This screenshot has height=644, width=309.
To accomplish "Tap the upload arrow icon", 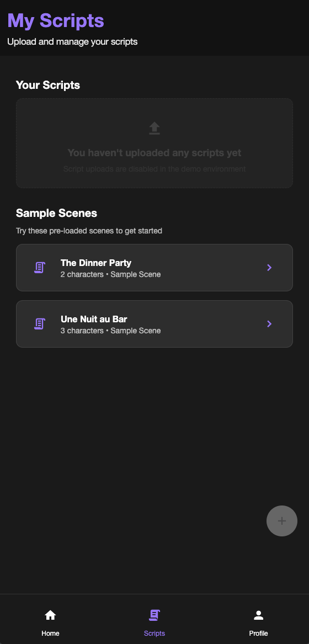I will [x=154, y=128].
